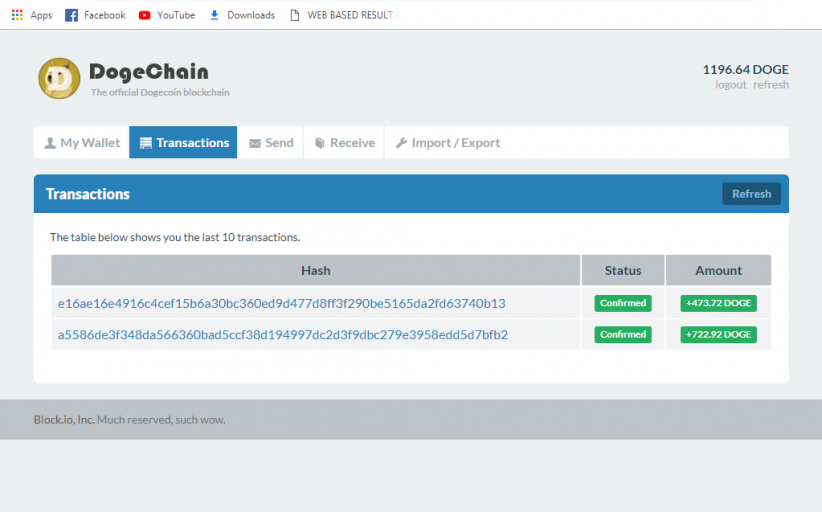Open the Facebook bookmark
This screenshot has width=822, height=512.
point(95,15)
